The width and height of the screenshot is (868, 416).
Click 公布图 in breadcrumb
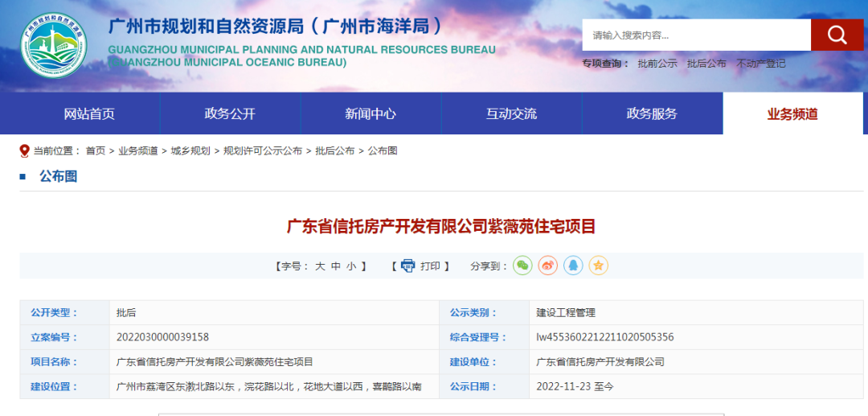pos(383,150)
